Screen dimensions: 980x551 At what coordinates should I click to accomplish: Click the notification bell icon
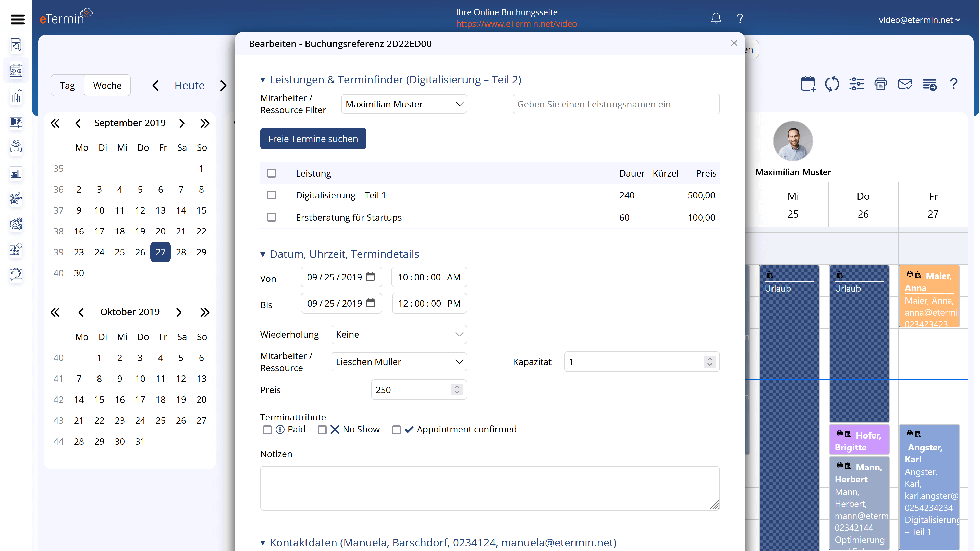click(716, 18)
